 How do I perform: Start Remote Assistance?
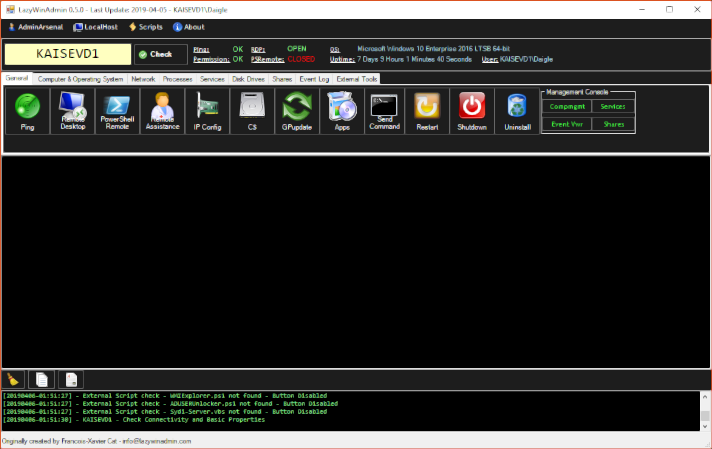(x=162, y=111)
